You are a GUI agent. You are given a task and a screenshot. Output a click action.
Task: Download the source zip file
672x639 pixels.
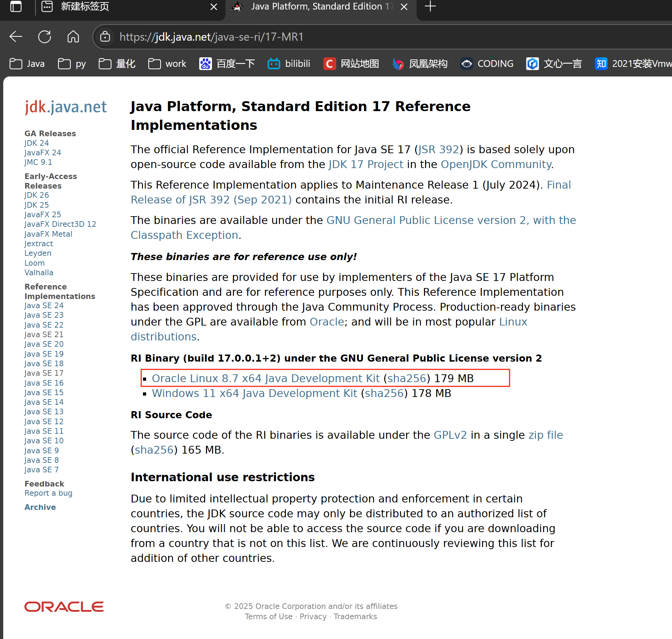tap(545, 435)
